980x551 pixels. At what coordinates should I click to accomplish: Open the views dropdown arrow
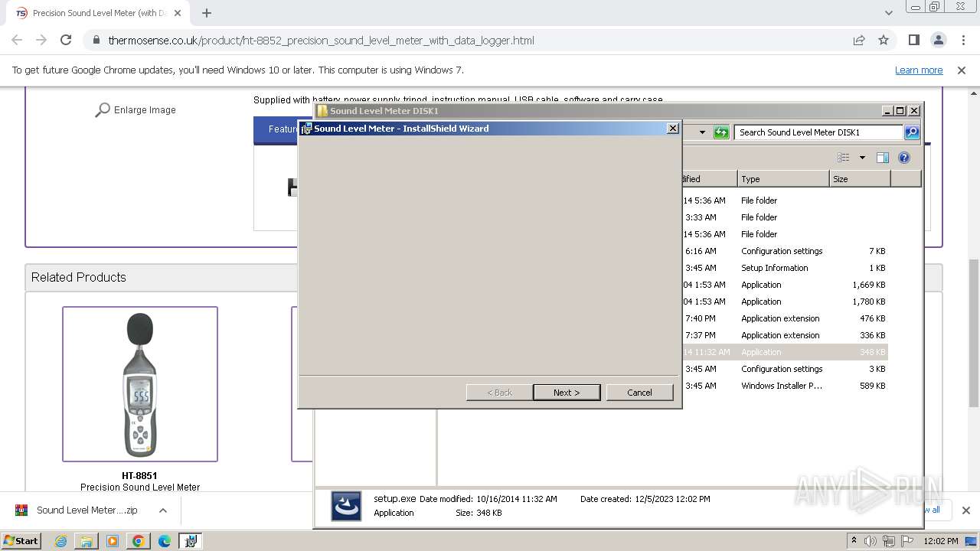(x=862, y=158)
